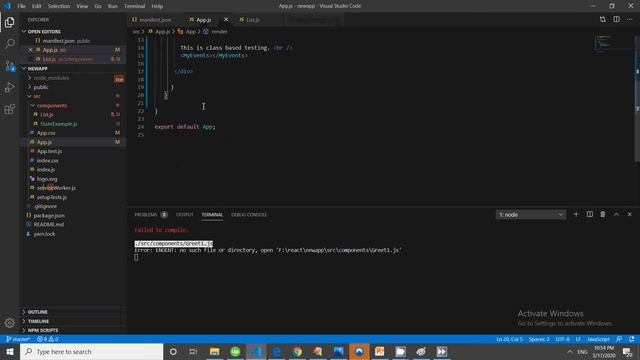Viewport: 640px width, 360px height.
Task: Open Google Chrome from taskbar
Action: coord(297,351)
